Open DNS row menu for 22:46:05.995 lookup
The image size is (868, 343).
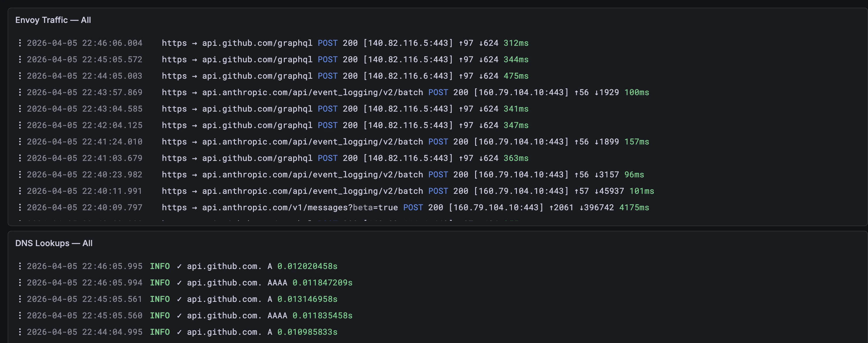click(x=20, y=267)
